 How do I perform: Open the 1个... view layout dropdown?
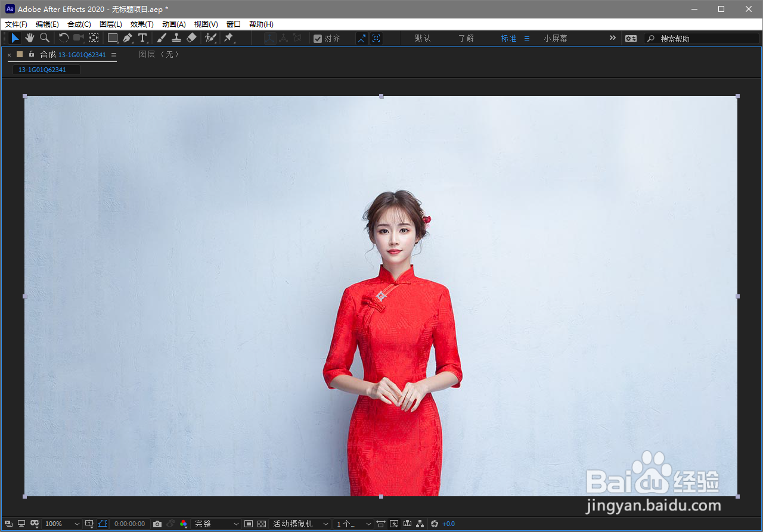(353, 524)
